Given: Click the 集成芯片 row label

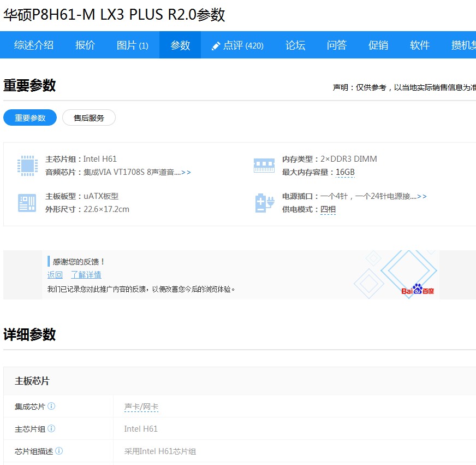Looking at the screenshot, I should (29, 407).
